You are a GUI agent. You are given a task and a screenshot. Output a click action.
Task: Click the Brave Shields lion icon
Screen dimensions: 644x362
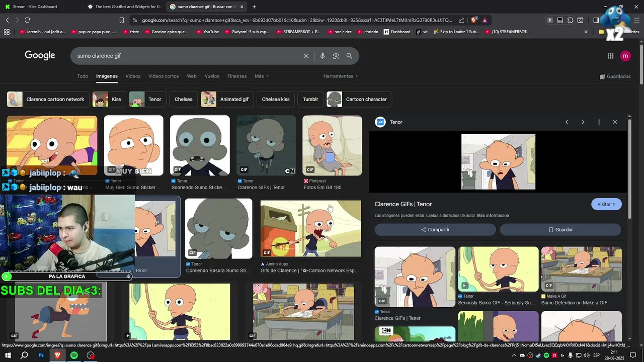(x=474, y=20)
